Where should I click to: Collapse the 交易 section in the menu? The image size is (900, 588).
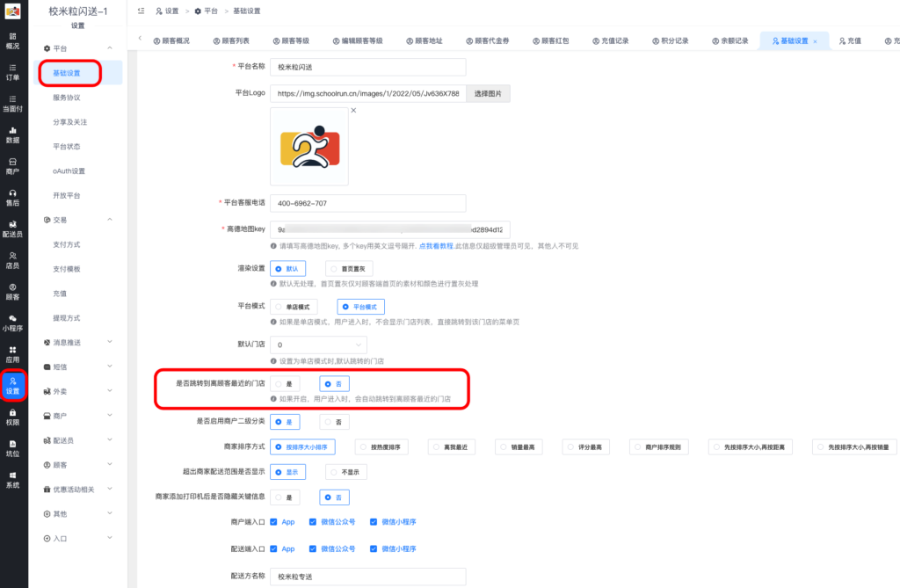coord(66,219)
